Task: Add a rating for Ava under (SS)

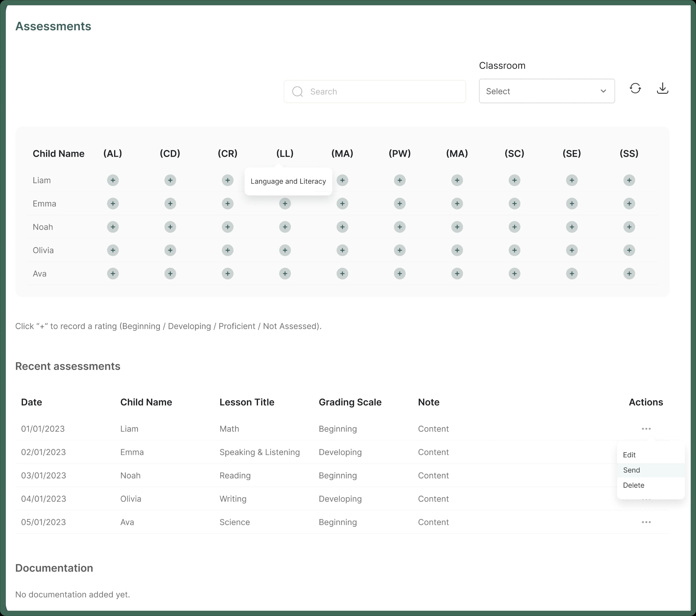Action: point(629,273)
